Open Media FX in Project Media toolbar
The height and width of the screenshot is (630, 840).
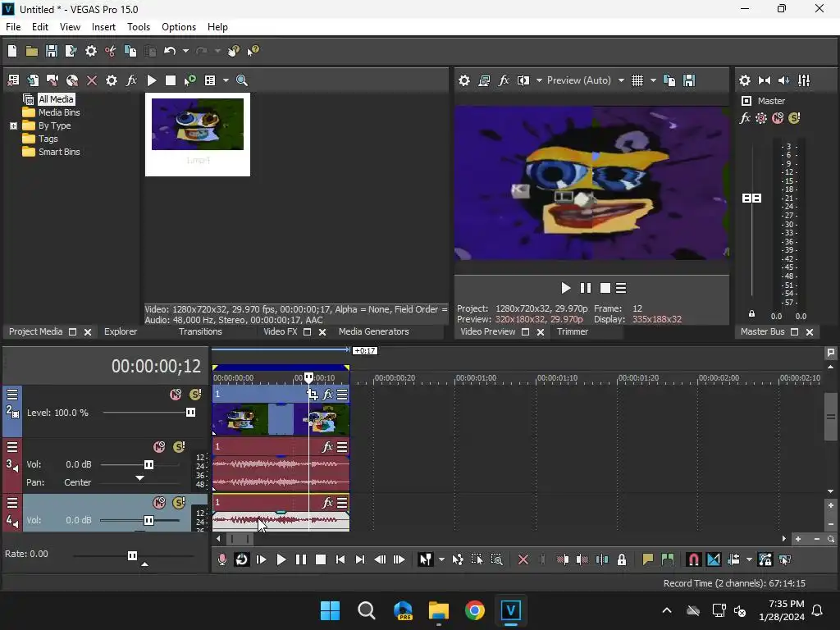pos(131,80)
